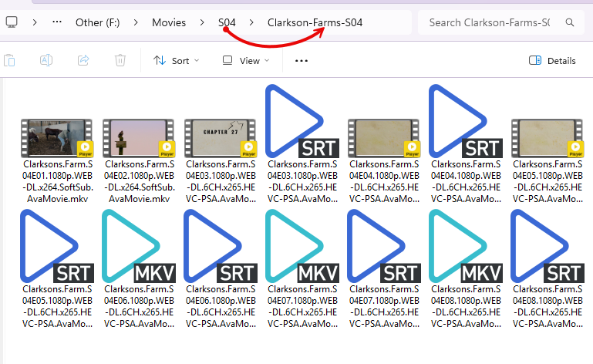Image resolution: width=593 pixels, height=364 pixels.
Task: Click the search magnifier icon
Action: coord(570,22)
